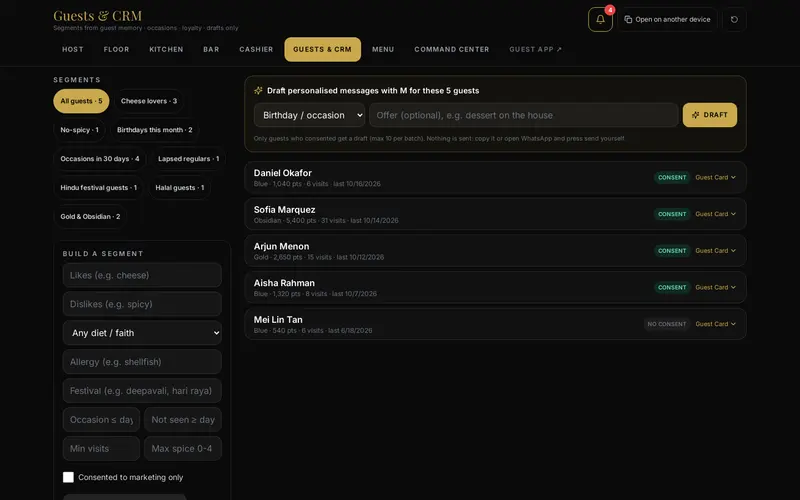Screen dimensions: 800x500
Task: Select the No-spicy segment chip
Action: (x=80, y=130)
